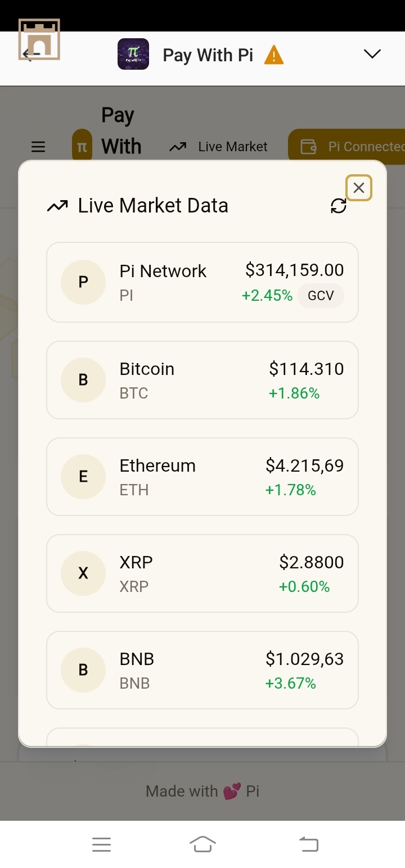Tap the Android back navigation button

coord(308,844)
